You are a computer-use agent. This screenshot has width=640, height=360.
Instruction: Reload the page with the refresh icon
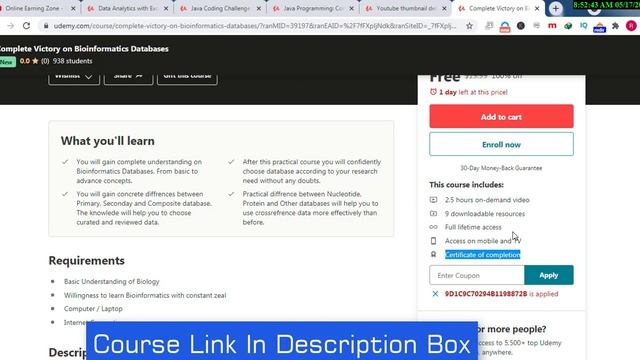click(x=27, y=26)
